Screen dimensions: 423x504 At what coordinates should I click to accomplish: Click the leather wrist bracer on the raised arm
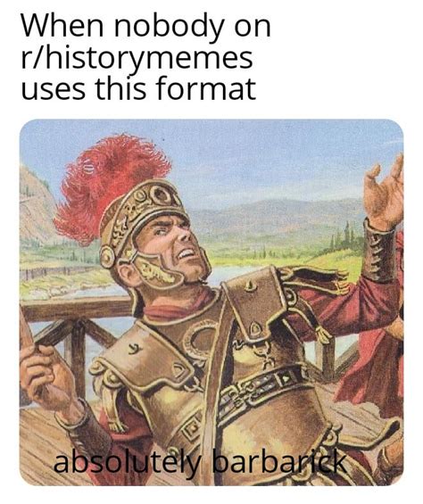[x=379, y=252]
